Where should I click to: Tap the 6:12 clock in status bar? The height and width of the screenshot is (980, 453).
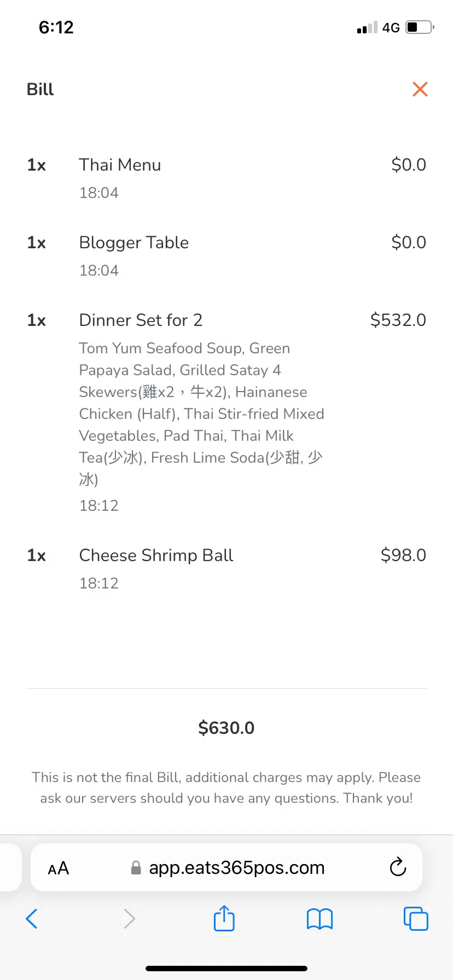[56, 27]
